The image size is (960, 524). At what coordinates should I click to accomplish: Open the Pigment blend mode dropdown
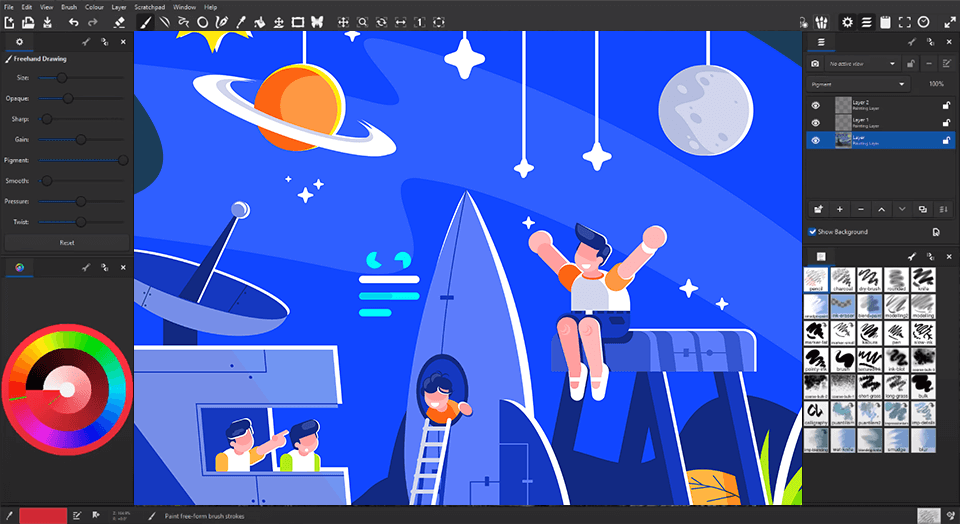(x=858, y=84)
